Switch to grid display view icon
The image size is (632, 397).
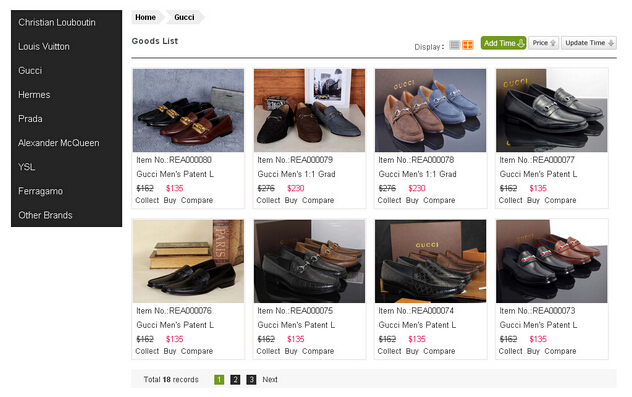[468, 45]
